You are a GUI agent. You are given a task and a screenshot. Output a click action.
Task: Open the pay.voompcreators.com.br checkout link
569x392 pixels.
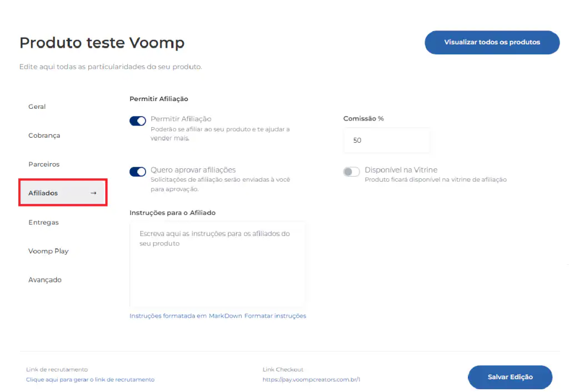311,380
